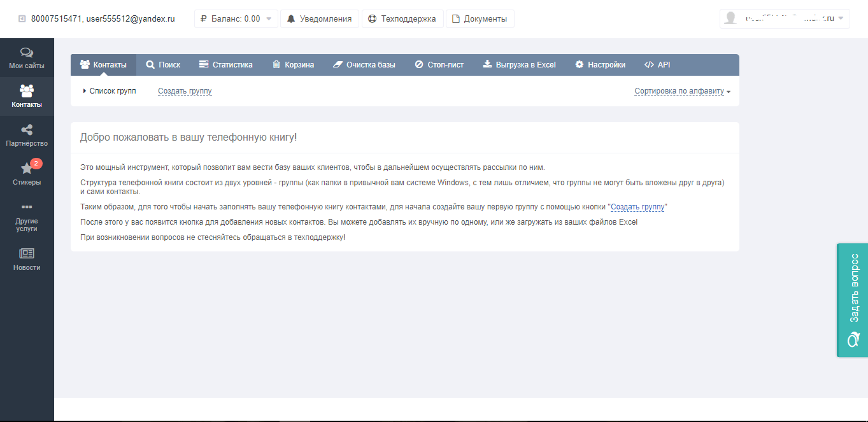Click collapse icon beside account phone number
This screenshot has width=868, height=422.
click(22, 19)
